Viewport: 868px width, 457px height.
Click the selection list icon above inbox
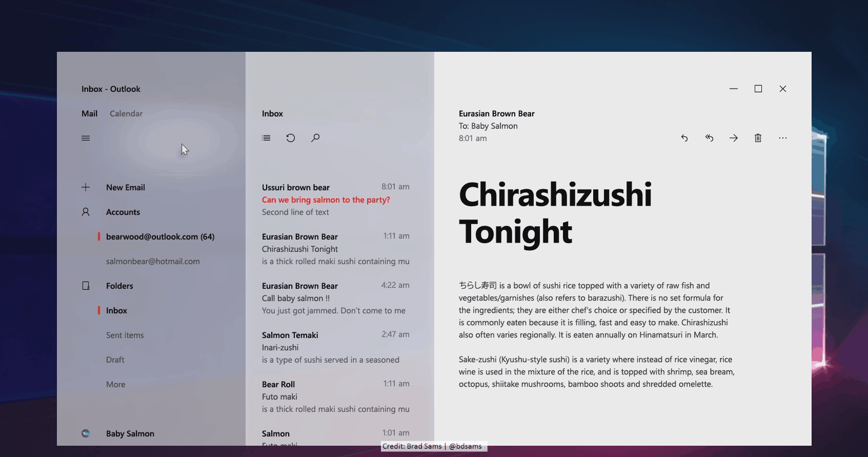click(x=266, y=138)
